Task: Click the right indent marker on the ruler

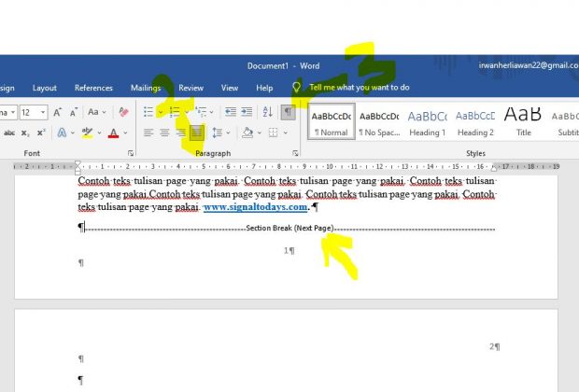Action: (x=494, y=168)
